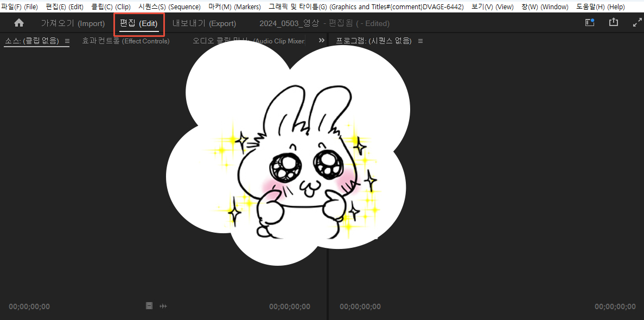Click the Program monitor left timecode

360,306
